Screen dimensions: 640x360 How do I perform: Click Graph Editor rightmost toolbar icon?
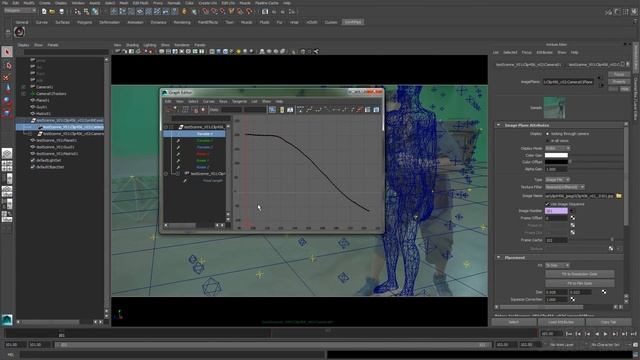tap(376, 109)
